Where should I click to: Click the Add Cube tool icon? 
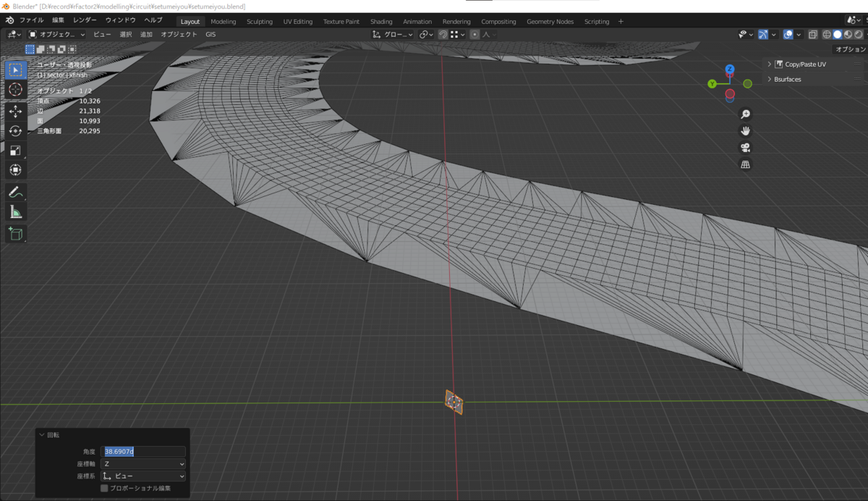[16, 234]
